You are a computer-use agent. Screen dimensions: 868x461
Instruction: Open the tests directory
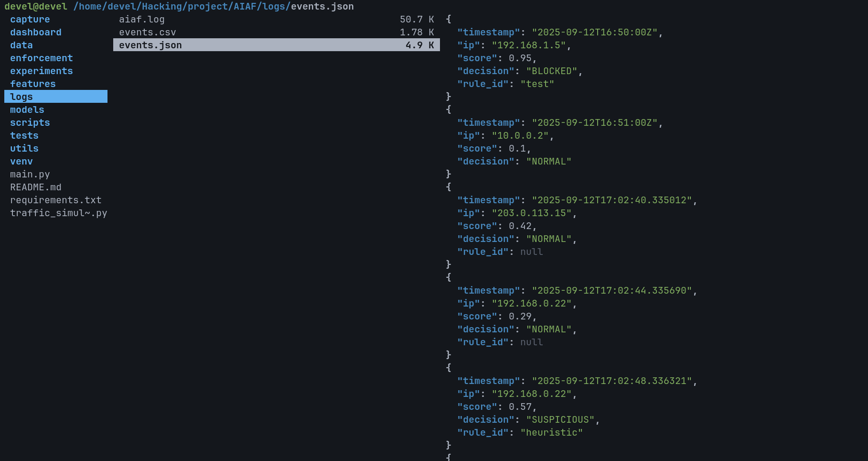pyautogui.click(x=24, y=136)
